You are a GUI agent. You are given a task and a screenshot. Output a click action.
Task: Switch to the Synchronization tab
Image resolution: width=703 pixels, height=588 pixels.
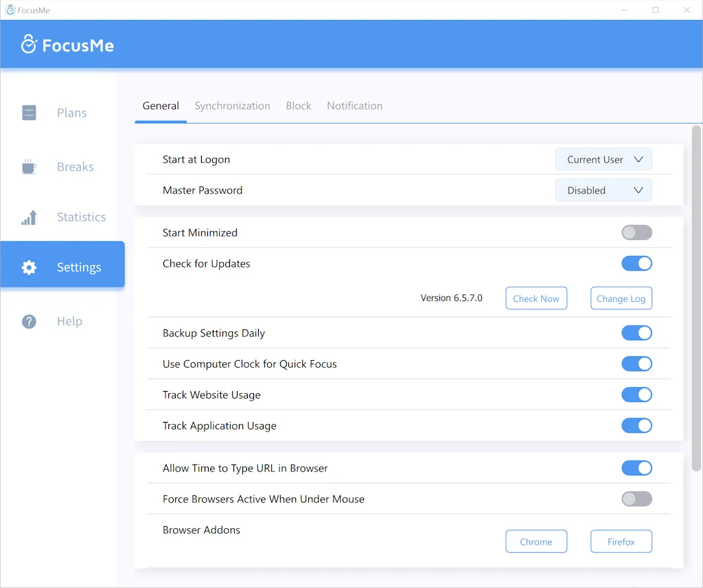pos(232,106)
